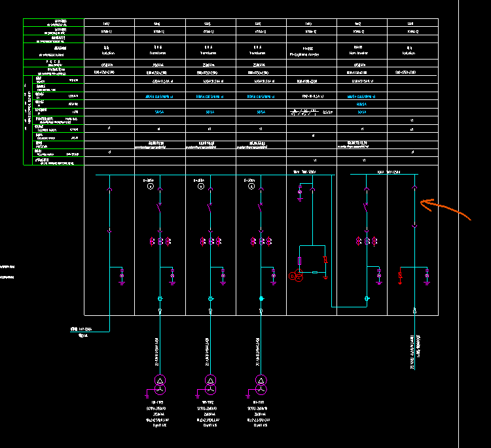The width and height of the screenshot is (491, 448).
Task: Select the incoming line label at lower left
Action: [81, 329]
